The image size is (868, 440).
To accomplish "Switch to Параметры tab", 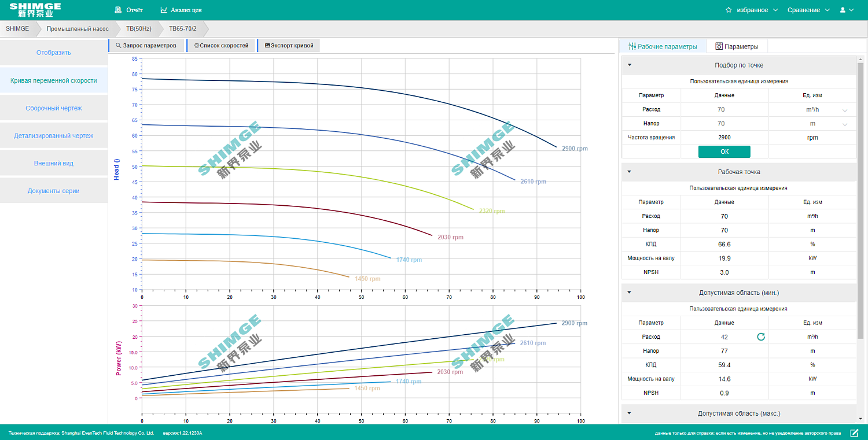I will (737, 46).
